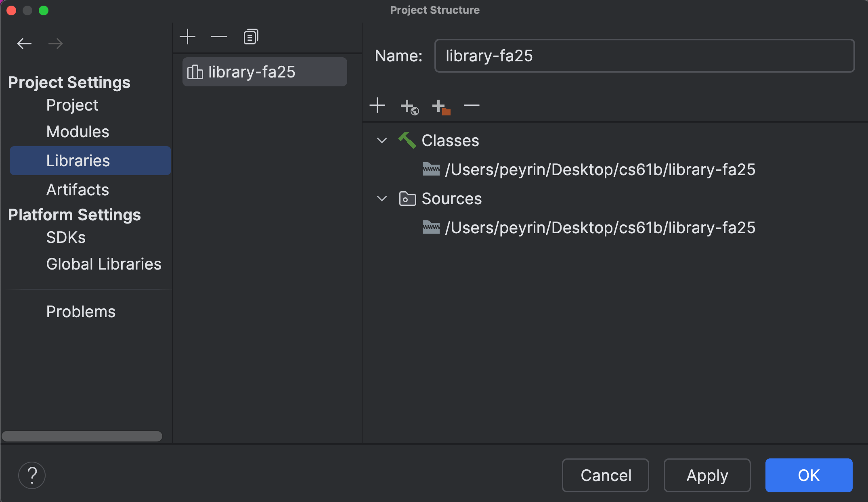The height and width of the screenshot is (502, 868).
Task: Switch to the SDKs settings page
Action: (66, 237)
